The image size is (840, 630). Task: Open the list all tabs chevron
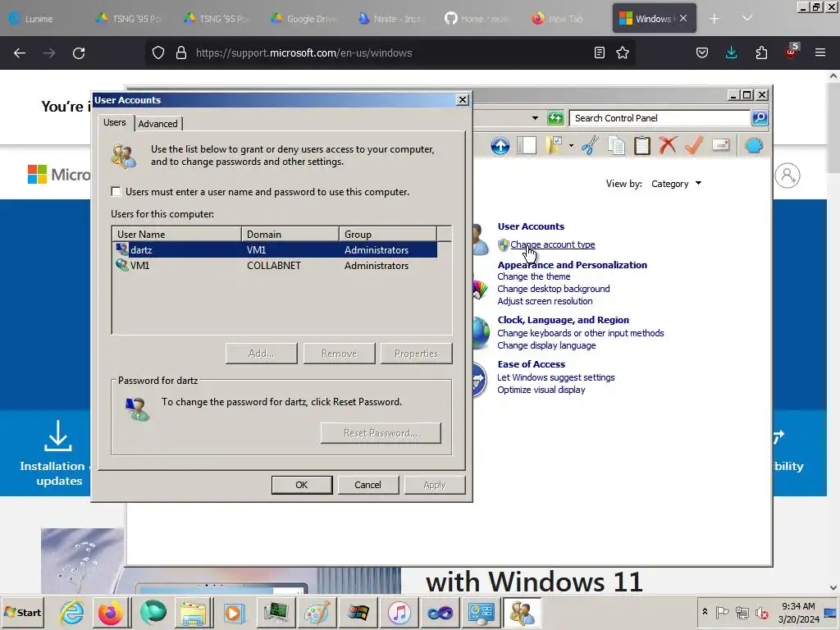coord(747,19)
